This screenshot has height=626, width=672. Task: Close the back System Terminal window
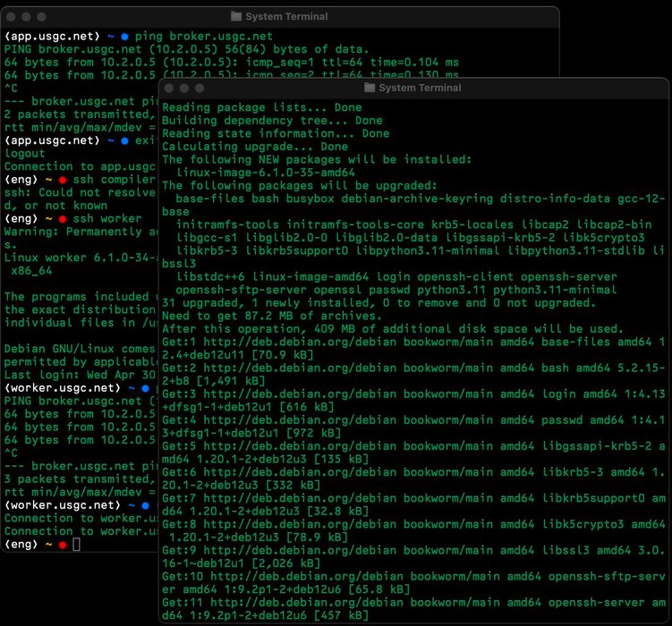coord(11,17)
